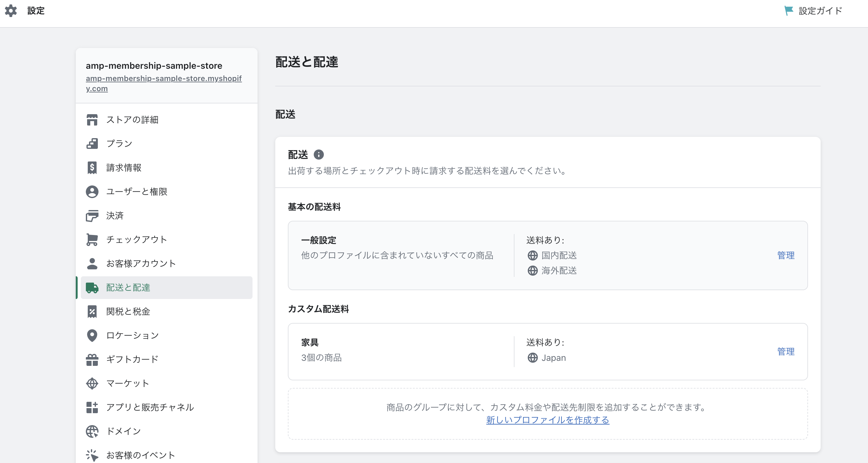Click the users and permissions avatar icon
The image size is (868, 463).
pyautogui.click(x=92, y=191)
